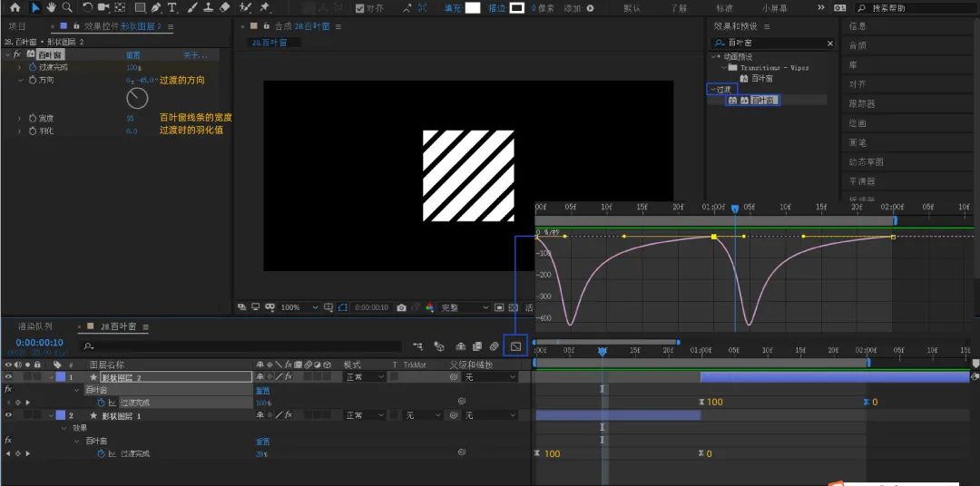Select the Clone Stamp tool

coord(210,8)
